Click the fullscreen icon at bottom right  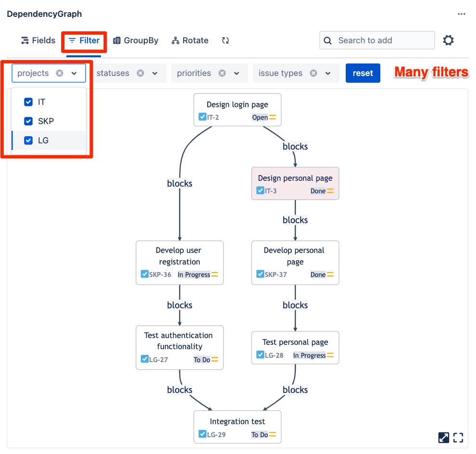click(458, 437)
